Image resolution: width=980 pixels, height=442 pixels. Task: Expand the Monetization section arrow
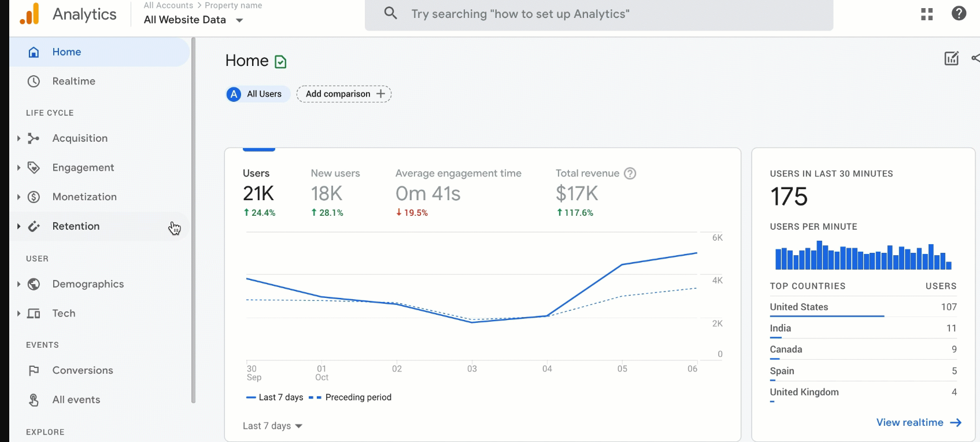[19, 197]
